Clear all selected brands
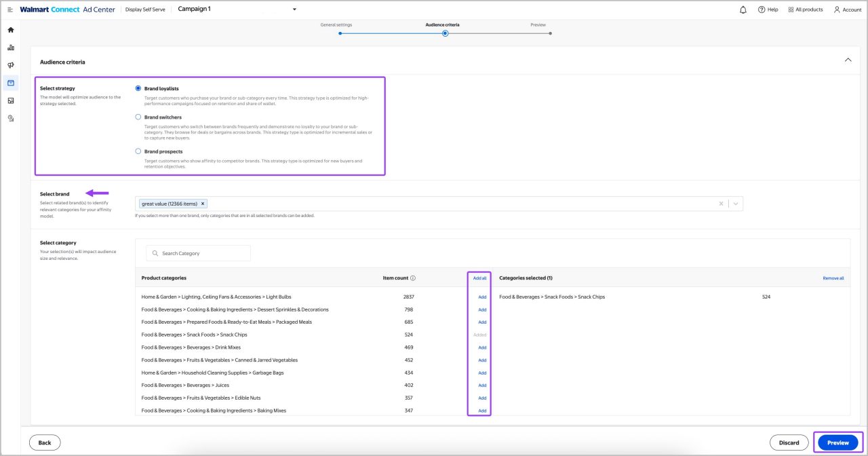The image size is (868, 456). pyautogui.click(x=721, y=204)
